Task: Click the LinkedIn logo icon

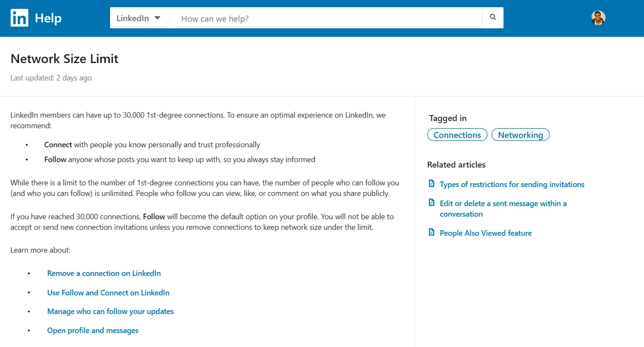Action: (x=19, y=18)
